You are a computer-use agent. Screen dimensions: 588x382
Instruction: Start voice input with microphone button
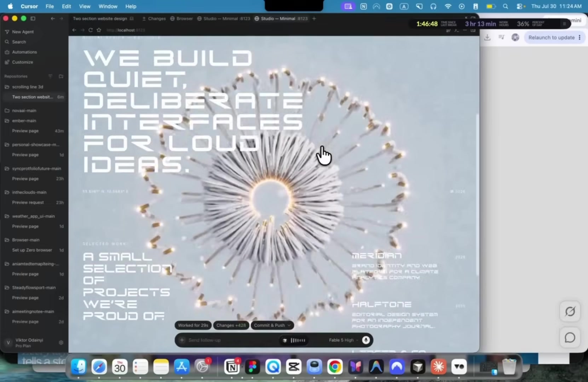coord(366,340)
